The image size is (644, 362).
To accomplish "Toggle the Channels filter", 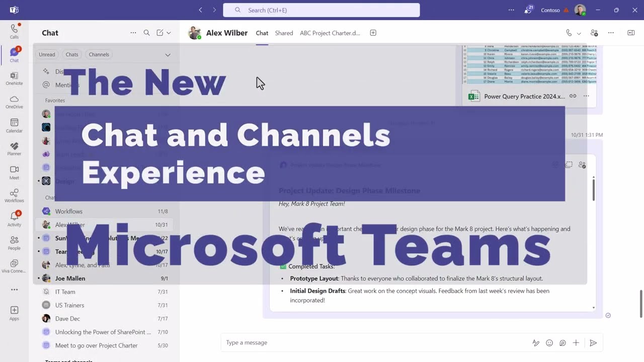I will [99, 54].
